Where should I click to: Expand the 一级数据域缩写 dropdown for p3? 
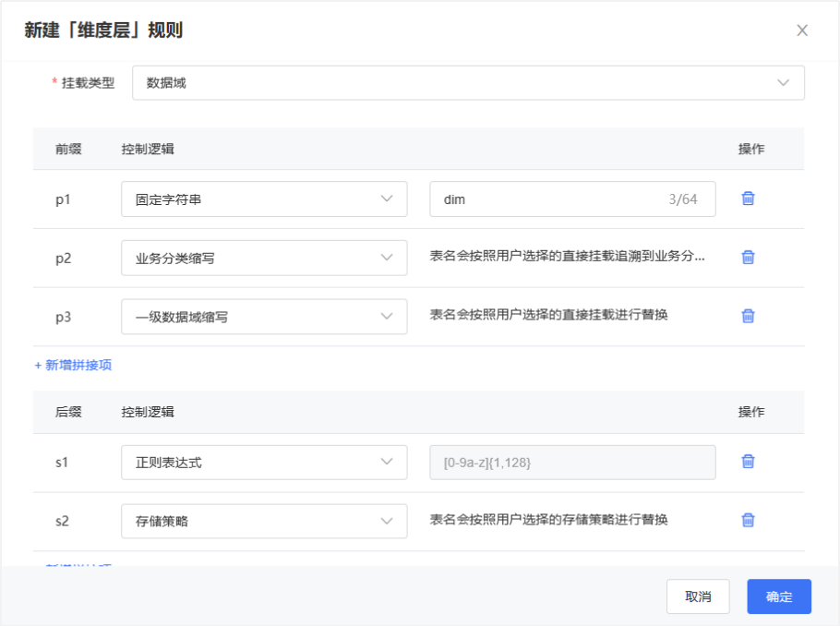[x=264, y=317]
